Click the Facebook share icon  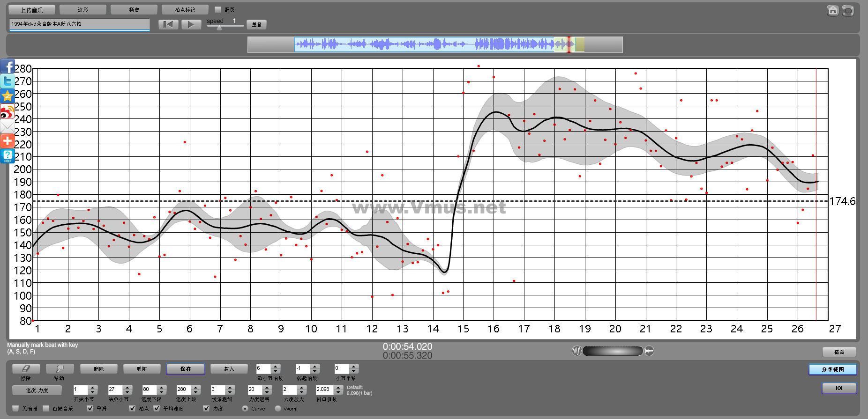pos(7,66)
